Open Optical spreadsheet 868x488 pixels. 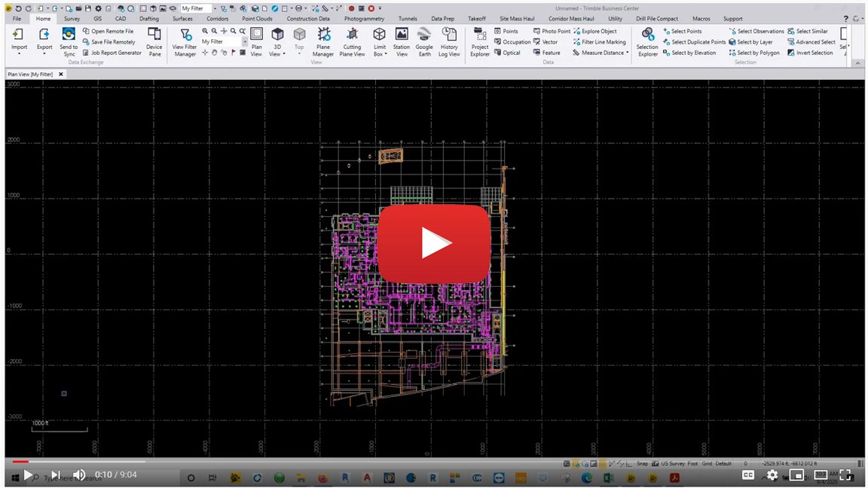click(507, 53)
